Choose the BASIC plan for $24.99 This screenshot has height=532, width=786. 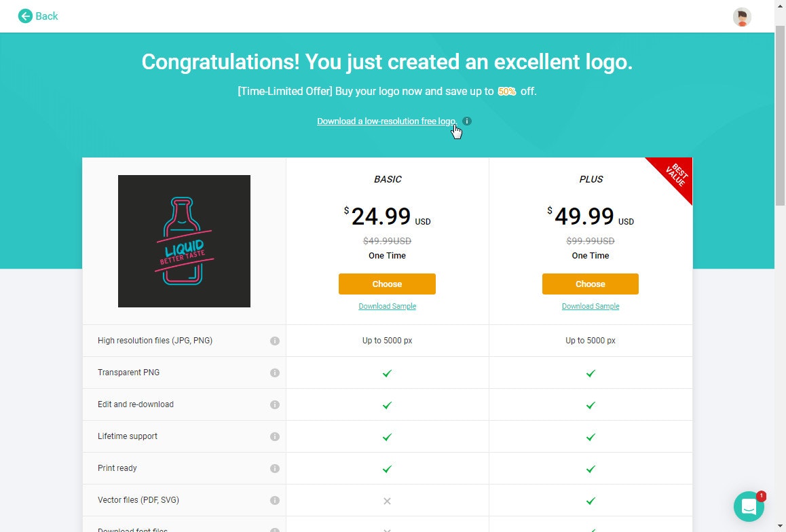point(387,284)
